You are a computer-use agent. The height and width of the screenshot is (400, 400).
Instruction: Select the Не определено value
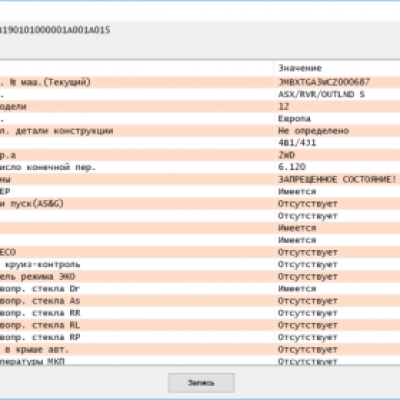313,131
